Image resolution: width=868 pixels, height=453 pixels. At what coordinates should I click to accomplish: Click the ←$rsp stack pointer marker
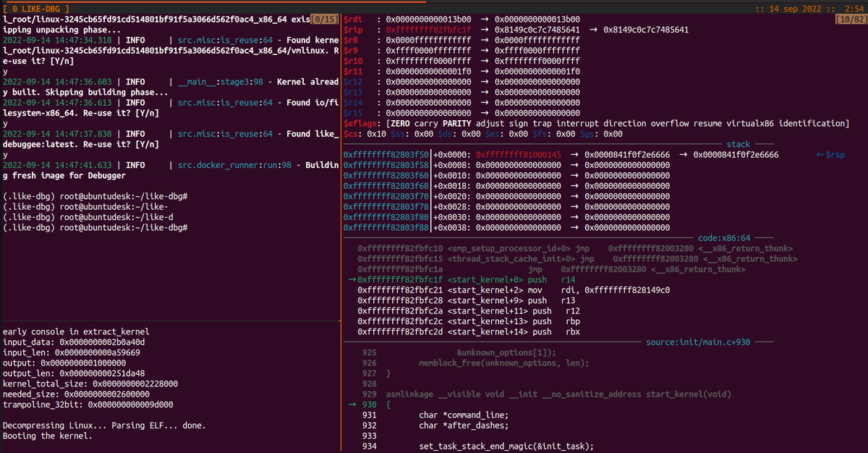pos(830,155)
